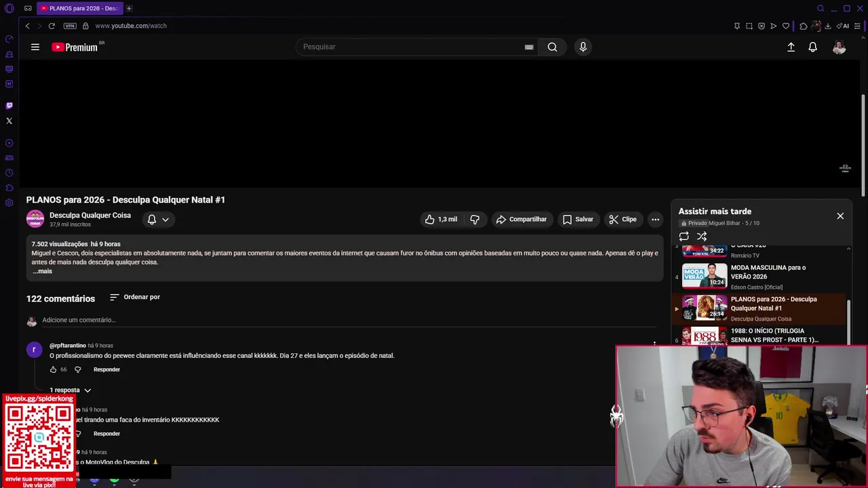Like the video with 1,3 mil
The height and width of the screenshot is (488, 868).
[x=441, y=220]
